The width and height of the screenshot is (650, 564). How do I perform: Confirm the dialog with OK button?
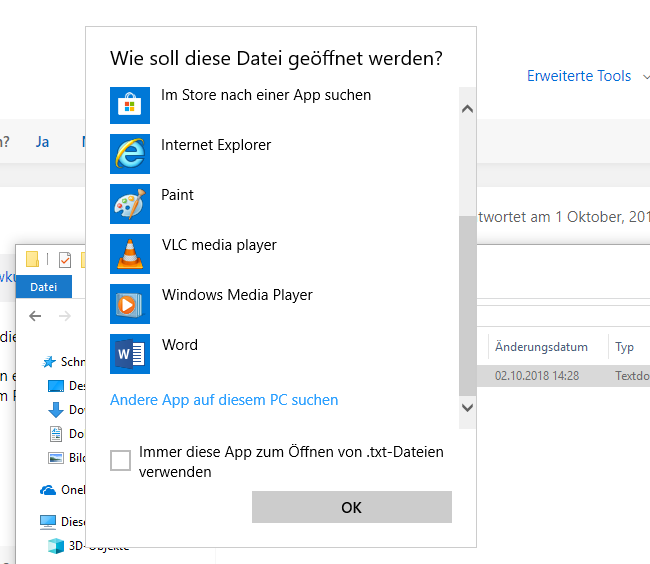[352, 507]
